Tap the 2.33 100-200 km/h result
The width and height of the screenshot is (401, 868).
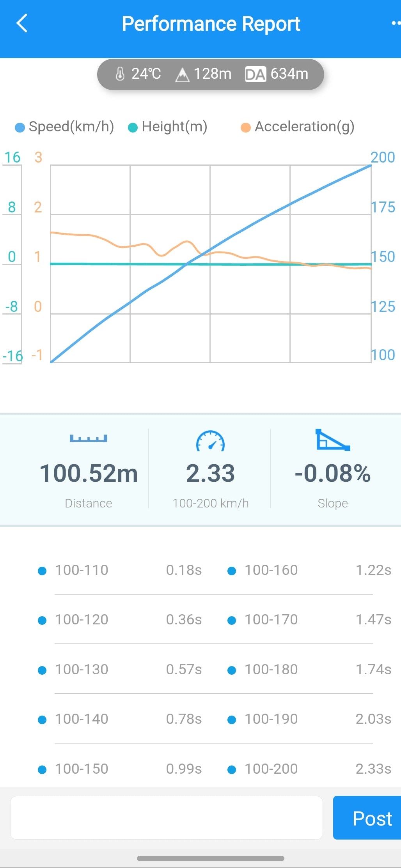click(210, 473)
